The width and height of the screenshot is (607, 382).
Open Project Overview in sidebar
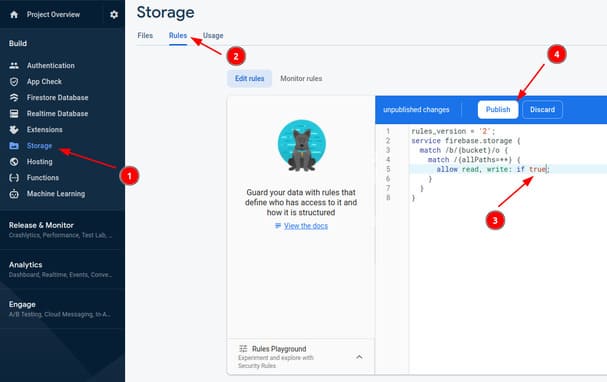[53, 15]
